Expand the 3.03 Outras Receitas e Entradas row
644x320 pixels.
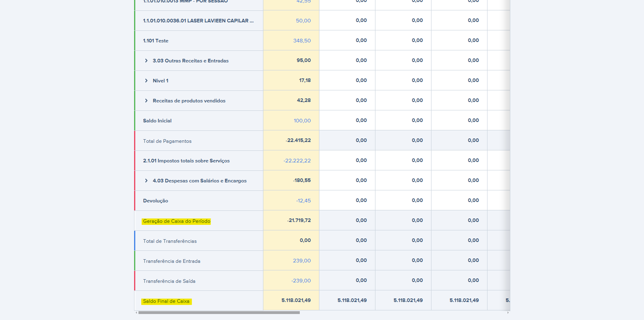[146, 61]
